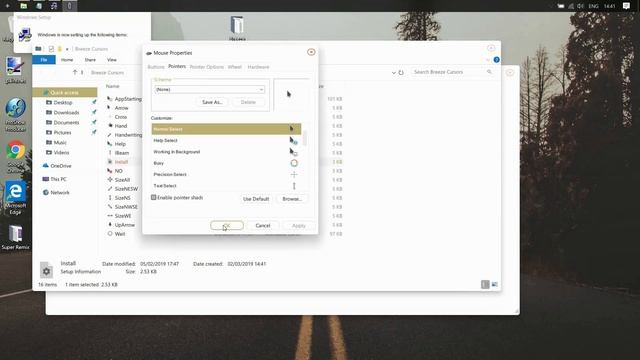Select the Help cursor file
The width and height of the screenshot is (640, 360).
pyautogui.click(x=120, y=144)
